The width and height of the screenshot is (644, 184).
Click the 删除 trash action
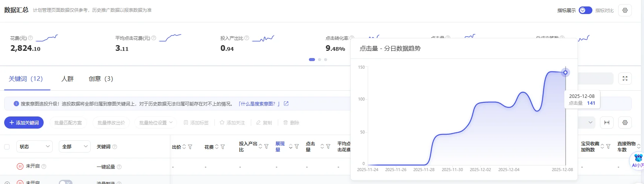pos(291,123)
